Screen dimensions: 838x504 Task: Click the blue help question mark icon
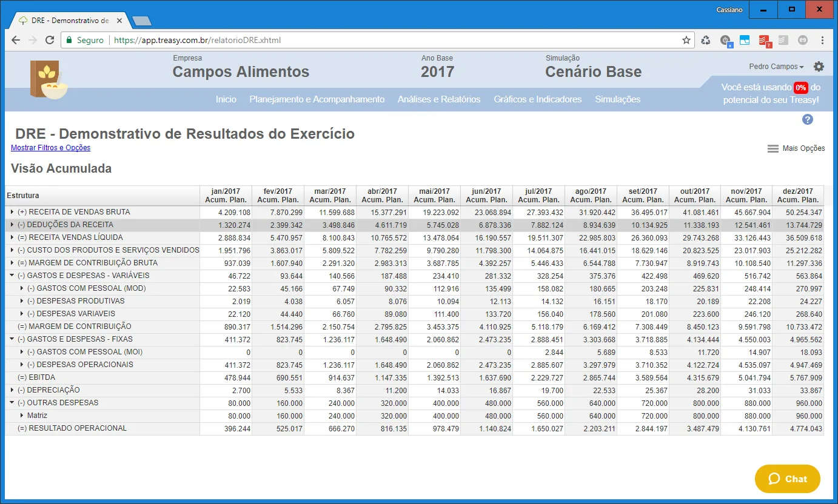coord(808,119)
